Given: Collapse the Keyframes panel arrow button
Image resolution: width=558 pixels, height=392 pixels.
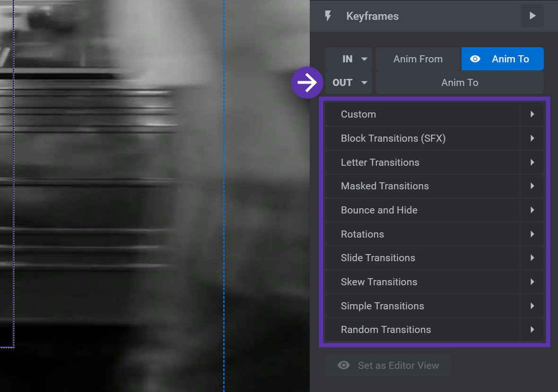Looking at the screenshot, I should (x=532, y=16).
